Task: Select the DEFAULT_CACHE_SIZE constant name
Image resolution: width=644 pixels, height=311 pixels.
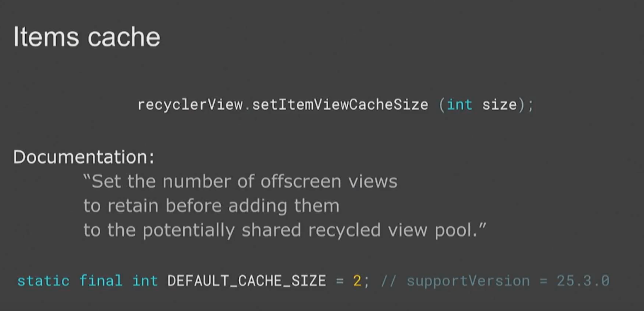Action: [x=247, y=281]
